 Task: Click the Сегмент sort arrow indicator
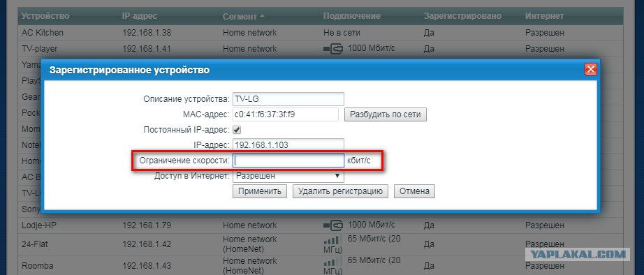pyautogui.click(x=262, y=17)
